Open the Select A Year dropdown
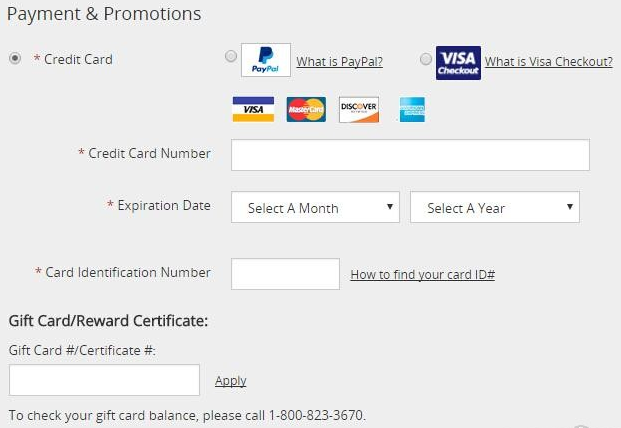This screenshot has width=621, height=428. [495, 207]
